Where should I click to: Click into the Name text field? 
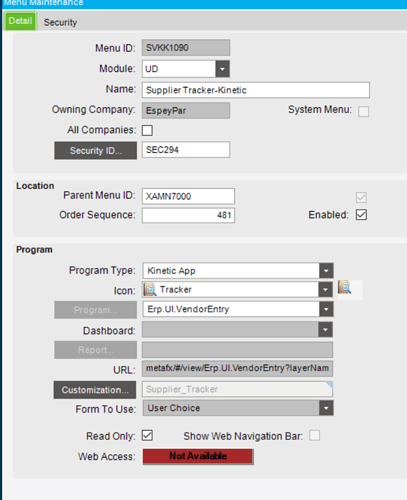[x=256, y=90]
